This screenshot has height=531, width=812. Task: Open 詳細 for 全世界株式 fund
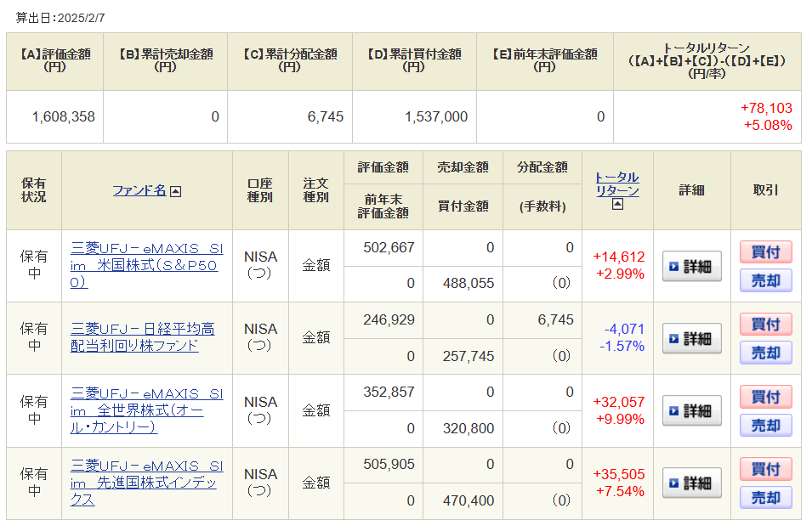[x=692, y=411]
